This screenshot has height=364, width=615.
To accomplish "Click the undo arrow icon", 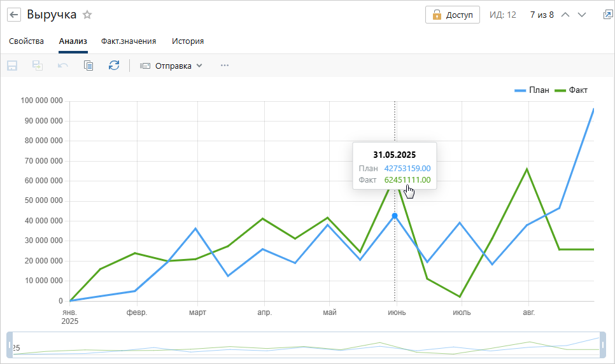I will tap(63, 66).
